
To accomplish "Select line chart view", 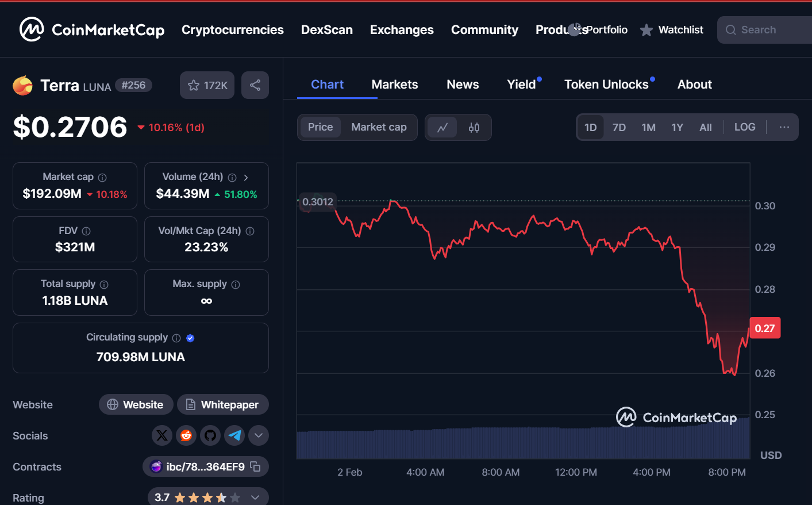I will 442,128.
